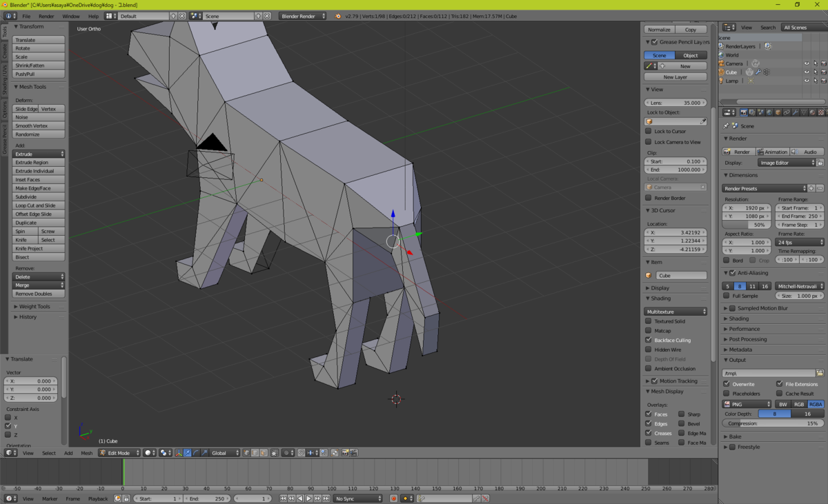Toggle auto keyframe record button
Screen dimensions: 828x504
click(x=393, y=498)
